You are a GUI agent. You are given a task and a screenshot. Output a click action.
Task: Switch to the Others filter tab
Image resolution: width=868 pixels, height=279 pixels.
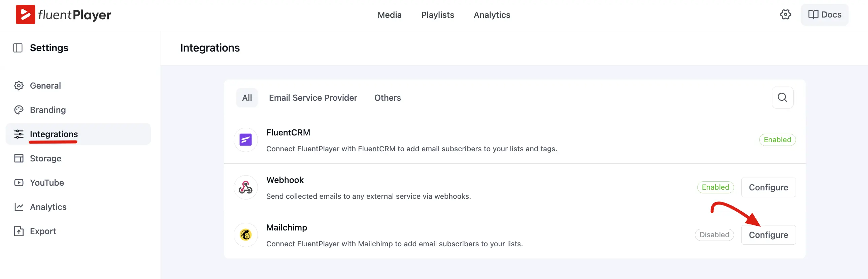click(388, 98)
